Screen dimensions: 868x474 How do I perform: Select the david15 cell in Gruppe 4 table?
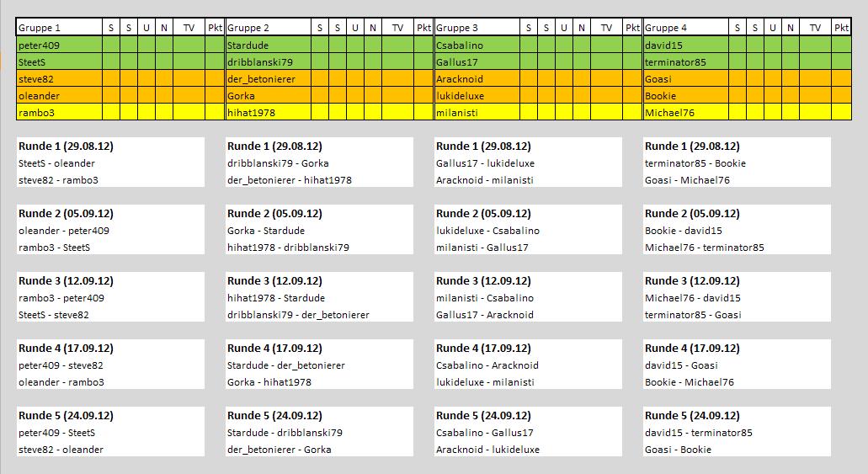(x=685, y=45)
